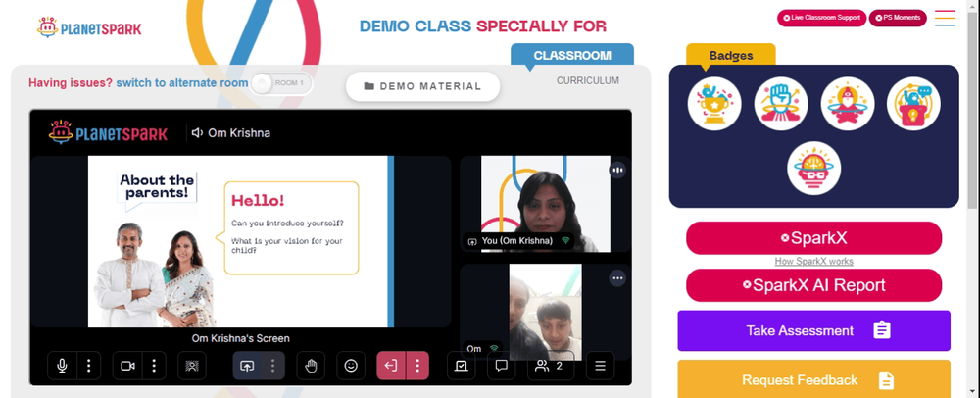Select the raised fist badge
Screen dimensions: 980x398
781,104
